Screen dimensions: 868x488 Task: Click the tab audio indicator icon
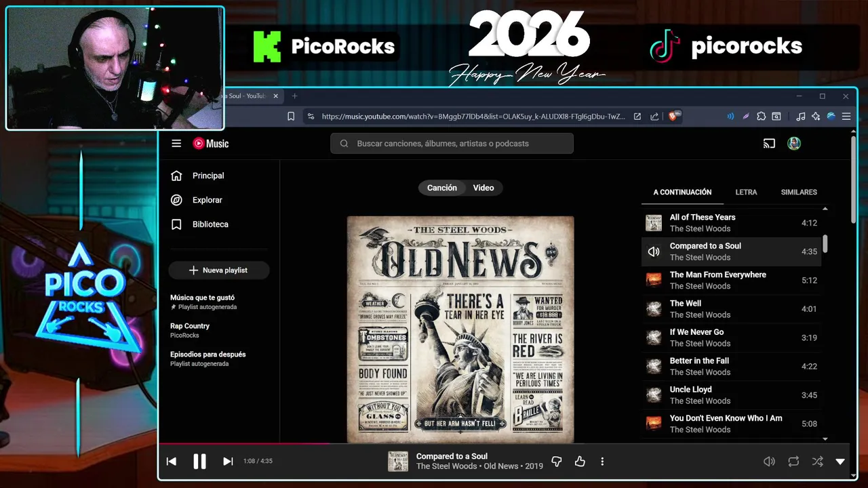pyautogui.click(x=730, y=117)
